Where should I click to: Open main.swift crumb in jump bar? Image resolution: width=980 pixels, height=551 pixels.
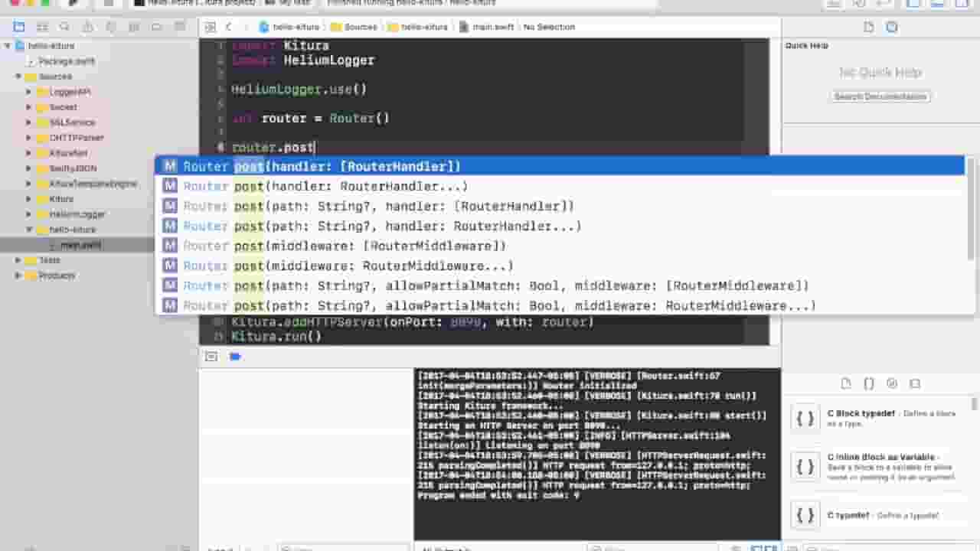[486, 27]
